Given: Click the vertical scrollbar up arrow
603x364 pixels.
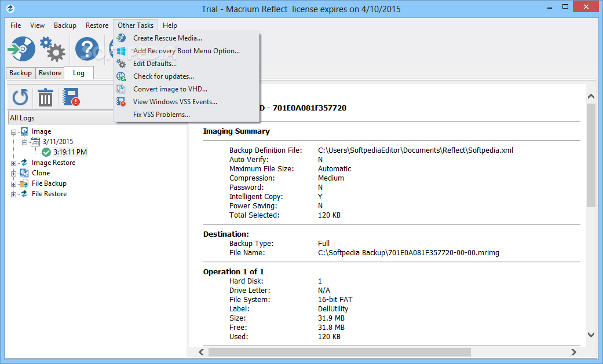Looking at the screenshot, I should 591,97.
